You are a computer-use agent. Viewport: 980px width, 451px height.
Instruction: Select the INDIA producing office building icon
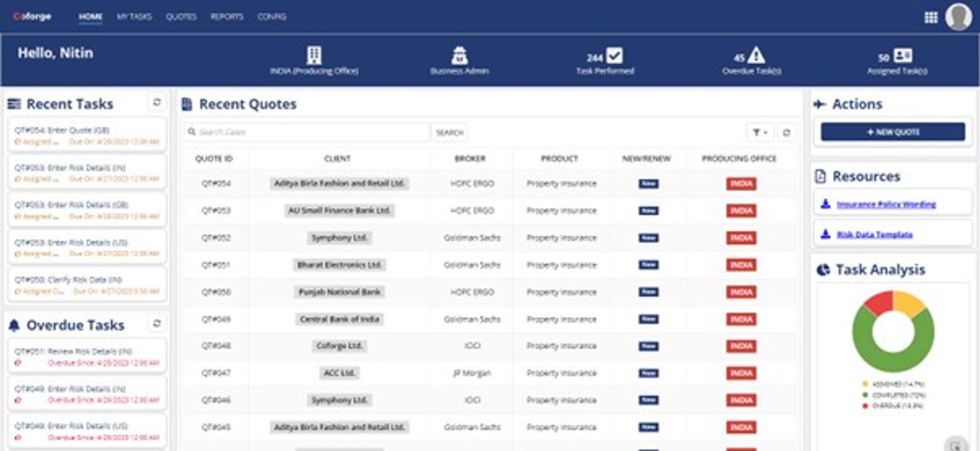314,56
